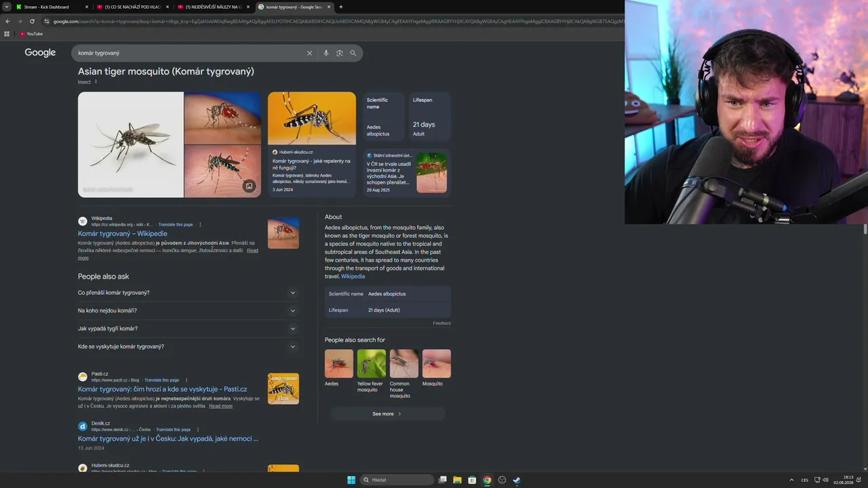
Task: Click See more related searches
Action: coord(387,413)
